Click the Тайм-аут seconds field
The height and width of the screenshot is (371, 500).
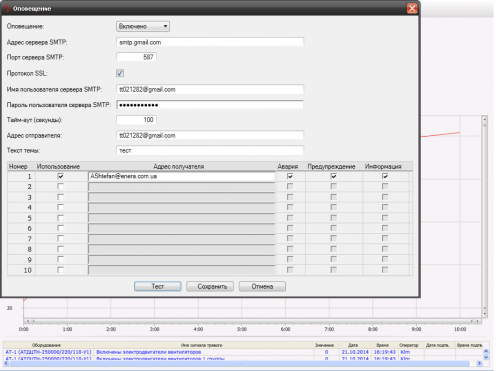(x=136, y=120)
